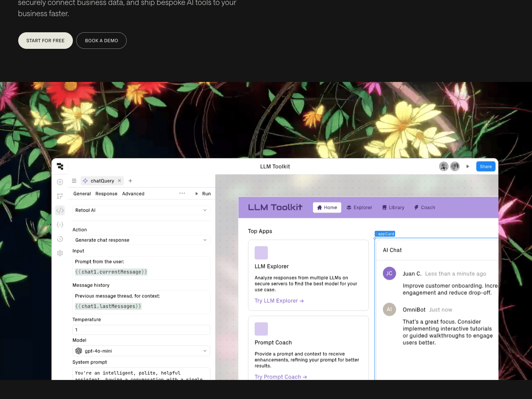This screenshot has height=399, width=532.
Task: Open the Generate chat response action dropdown
Action: (x=141, y=240)
